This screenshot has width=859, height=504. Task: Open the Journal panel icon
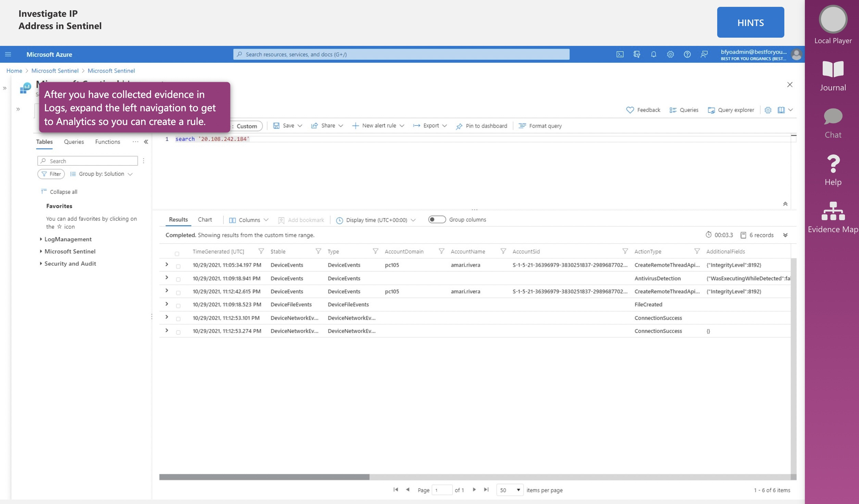(833, 75)
